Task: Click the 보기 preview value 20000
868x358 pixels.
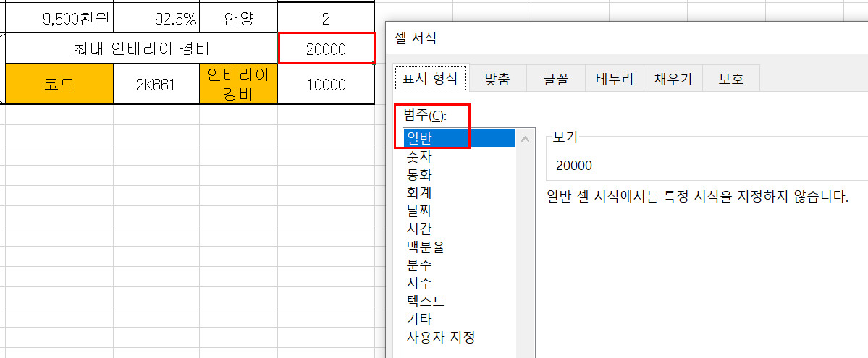Action: point(574,166)
